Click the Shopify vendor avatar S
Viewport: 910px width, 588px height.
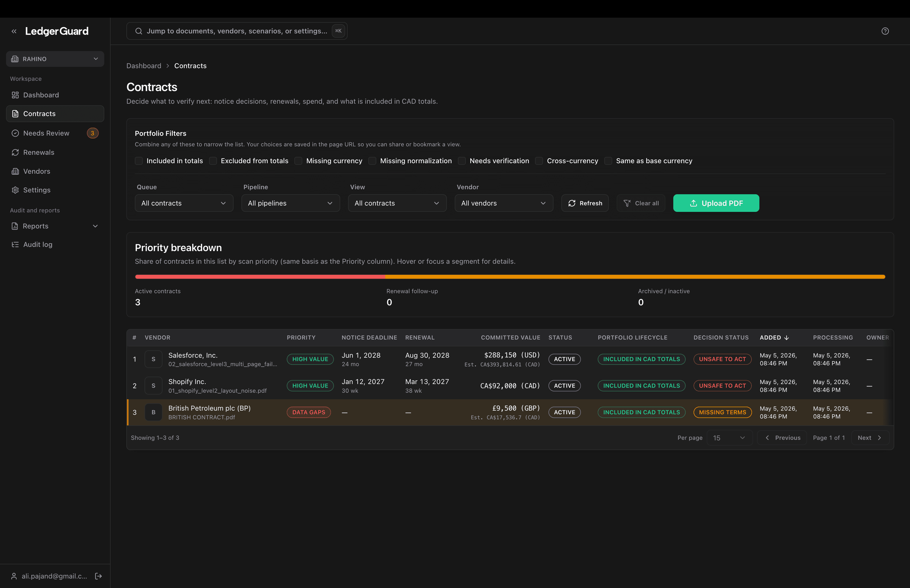[154, 386]
